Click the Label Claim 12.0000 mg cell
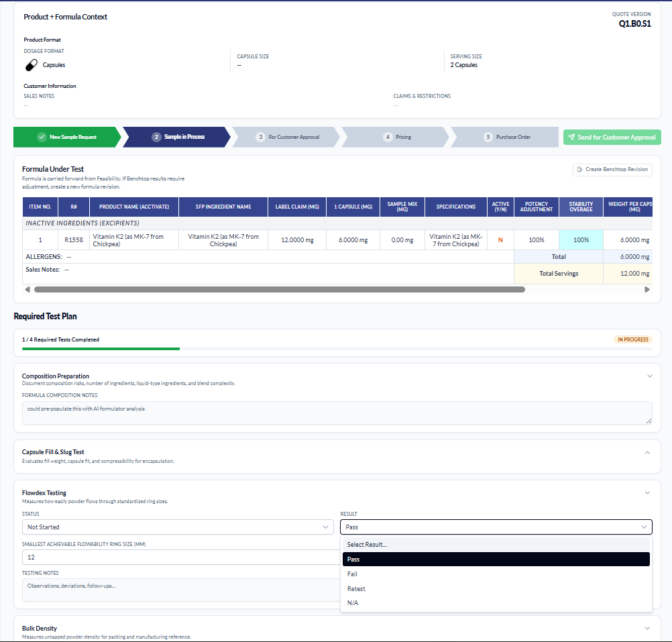 [297, 240]
